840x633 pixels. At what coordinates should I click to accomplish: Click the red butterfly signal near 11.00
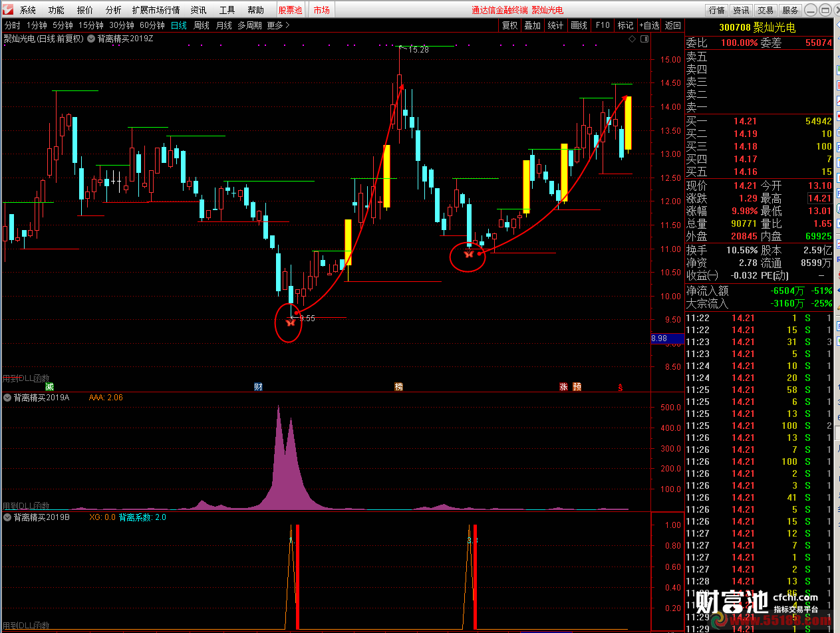[x=468, y=254]
